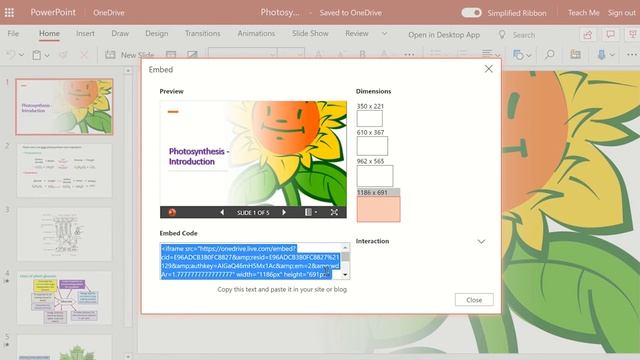Switch to the Design tab

click(x=157, y=33)
